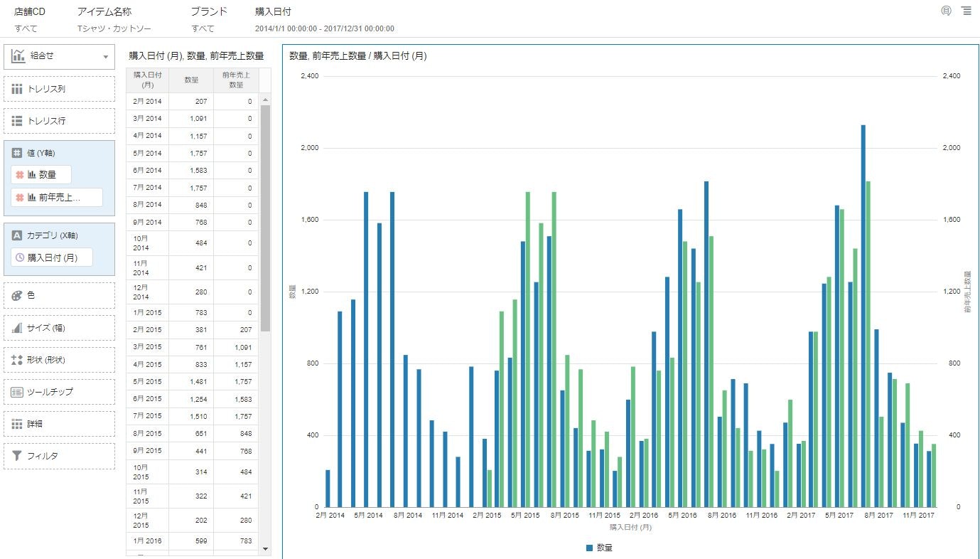Screen dimensions: 980x559
Task: Open the 店舗CD filter
Action: [30, 20]
